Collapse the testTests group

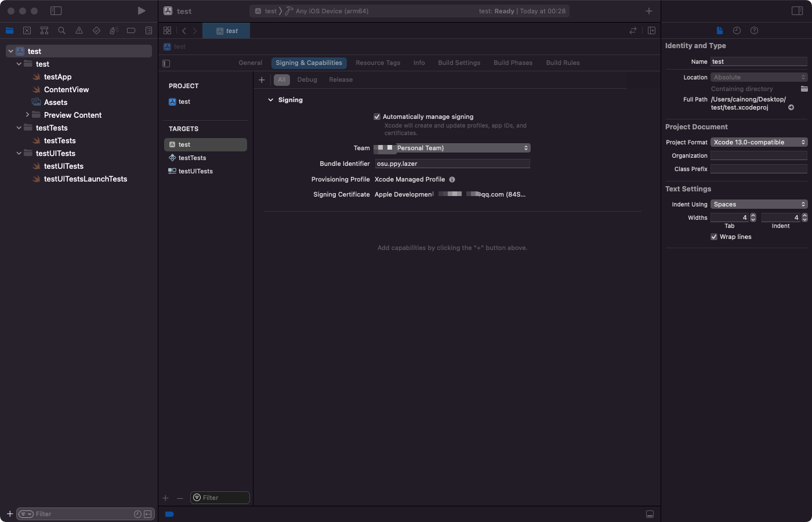pos(19,128)
